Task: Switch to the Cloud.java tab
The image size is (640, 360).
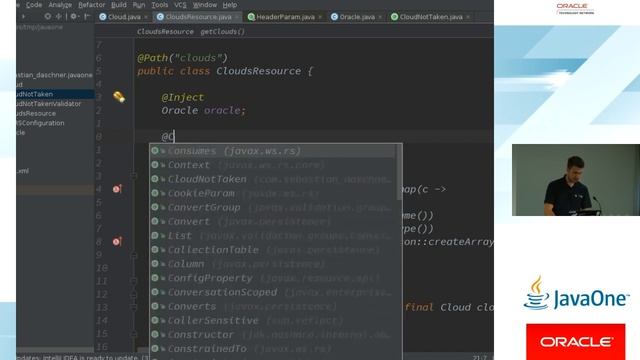Action: [124, 17]
